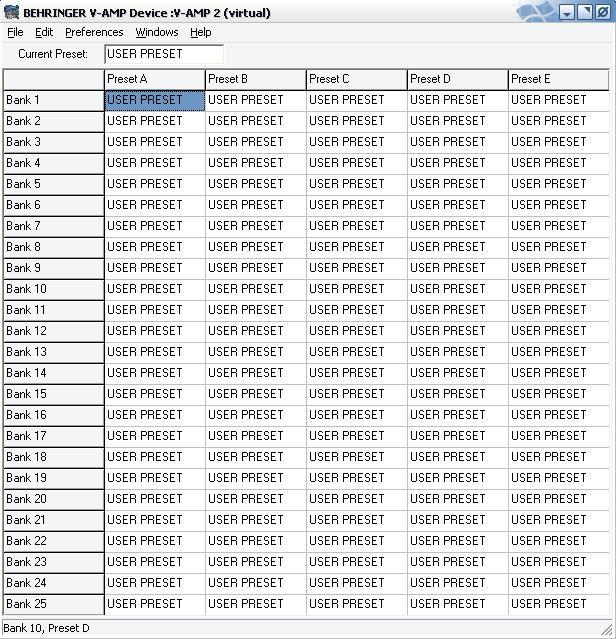
Task: Open the Preferences menu
Action: coord(94,32)
